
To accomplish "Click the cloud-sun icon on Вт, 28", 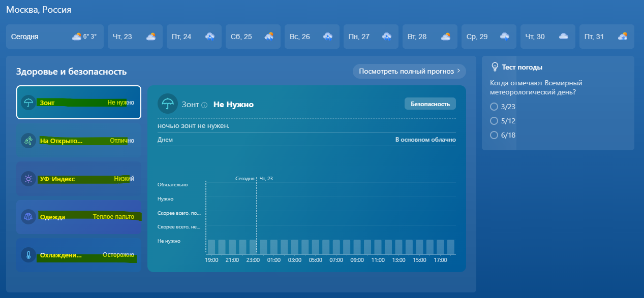I will click(x=446, y=37).
